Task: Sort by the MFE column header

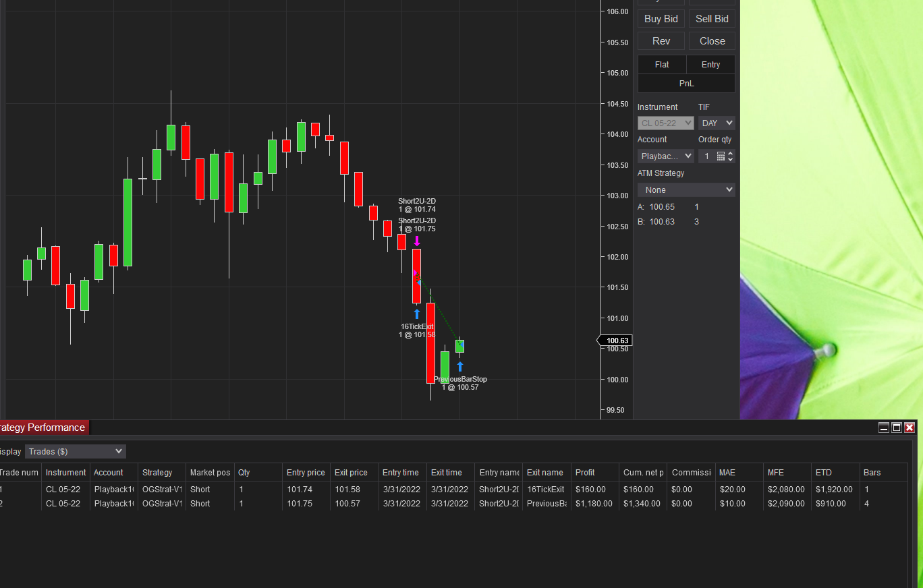Action: 787,473
